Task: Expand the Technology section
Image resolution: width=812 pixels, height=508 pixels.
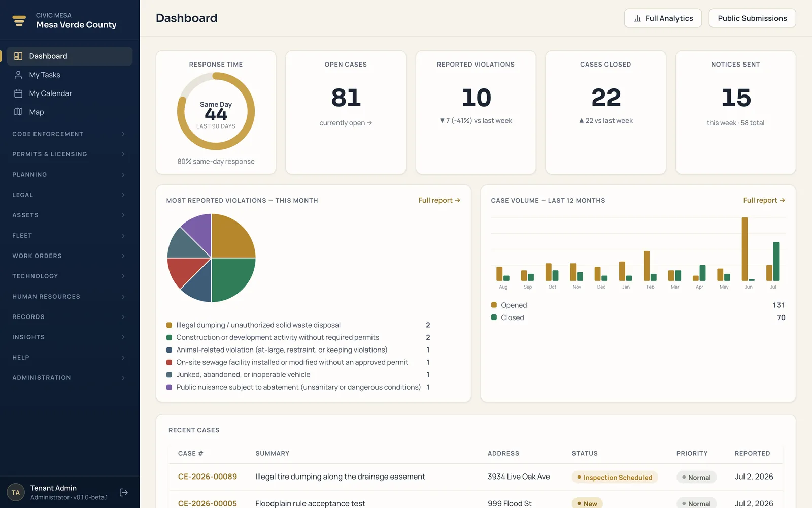Action: [x=70, y=276]
